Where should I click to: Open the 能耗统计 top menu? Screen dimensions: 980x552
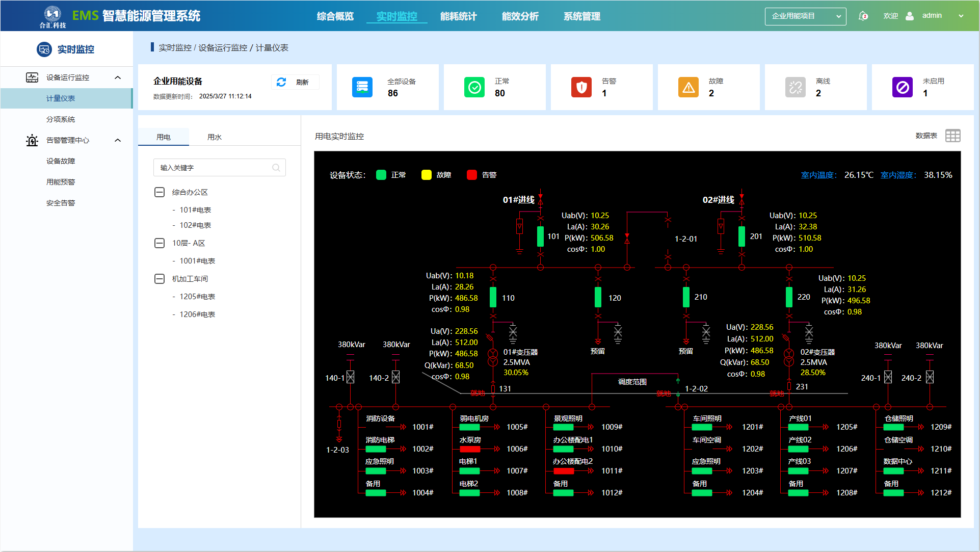458,16
